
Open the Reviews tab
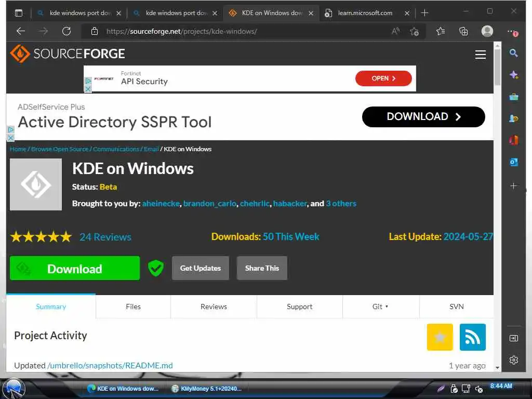[x=214, y=307]
